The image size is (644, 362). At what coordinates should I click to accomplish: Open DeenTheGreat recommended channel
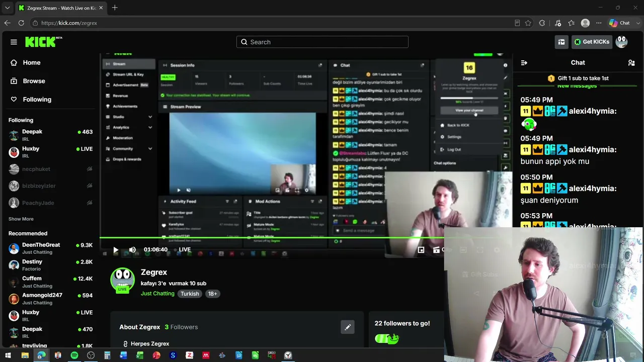click(x=50, y=248)
